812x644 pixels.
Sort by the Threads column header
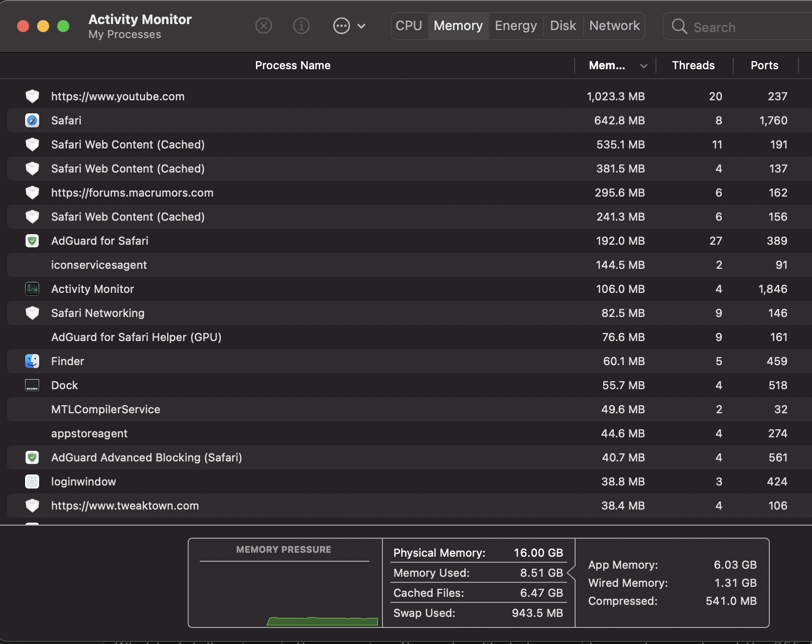[693, 65]
